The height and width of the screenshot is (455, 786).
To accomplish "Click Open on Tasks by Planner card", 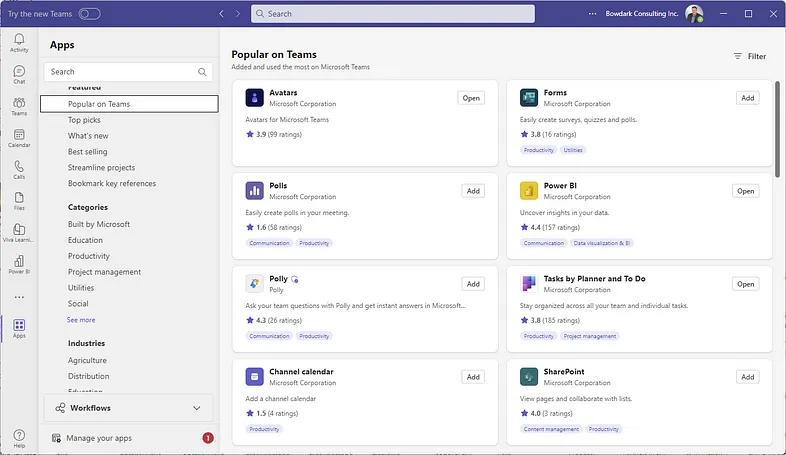I will pos(745,284).
